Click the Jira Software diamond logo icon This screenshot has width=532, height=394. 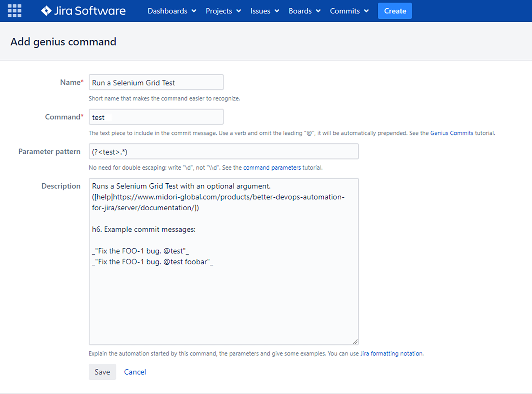(x=46, y=11)
